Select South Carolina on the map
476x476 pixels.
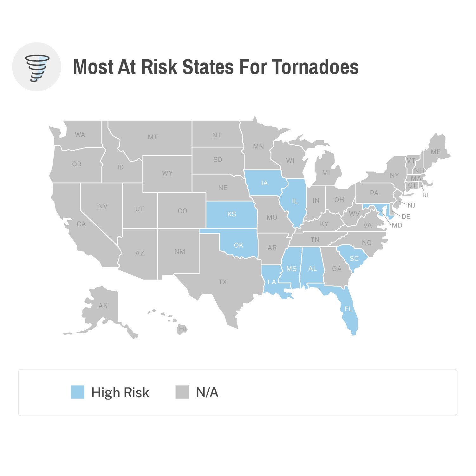click(x=354, y=258)
